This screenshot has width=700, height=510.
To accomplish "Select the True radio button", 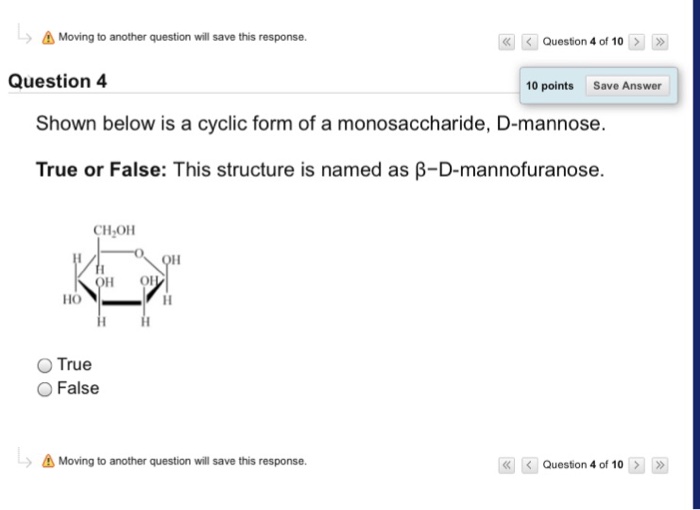I will [45, 365].
